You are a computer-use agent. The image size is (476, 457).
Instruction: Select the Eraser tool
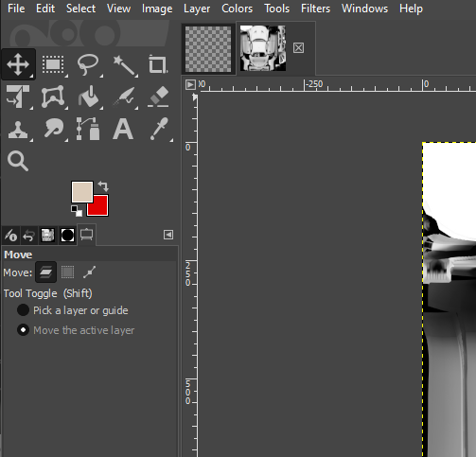(158, 97)
